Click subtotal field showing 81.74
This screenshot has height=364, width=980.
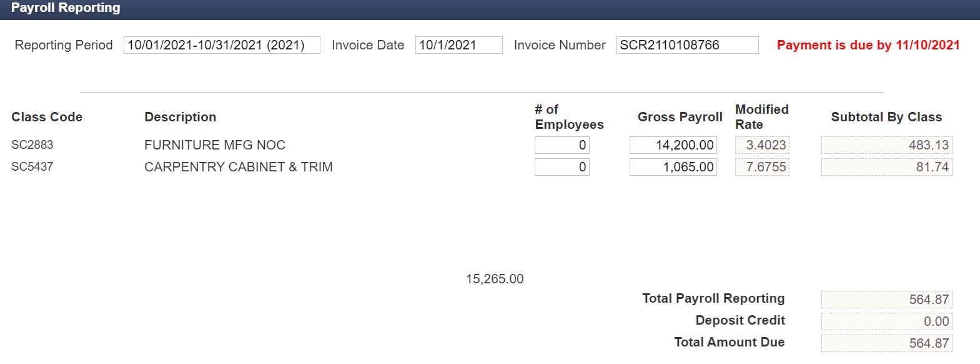887,167
